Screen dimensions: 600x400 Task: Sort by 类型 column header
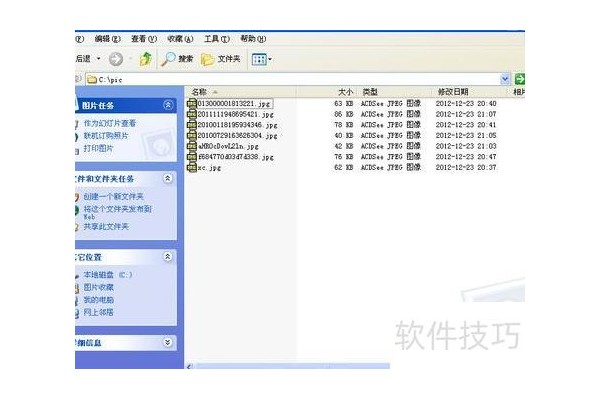[394, 92]
